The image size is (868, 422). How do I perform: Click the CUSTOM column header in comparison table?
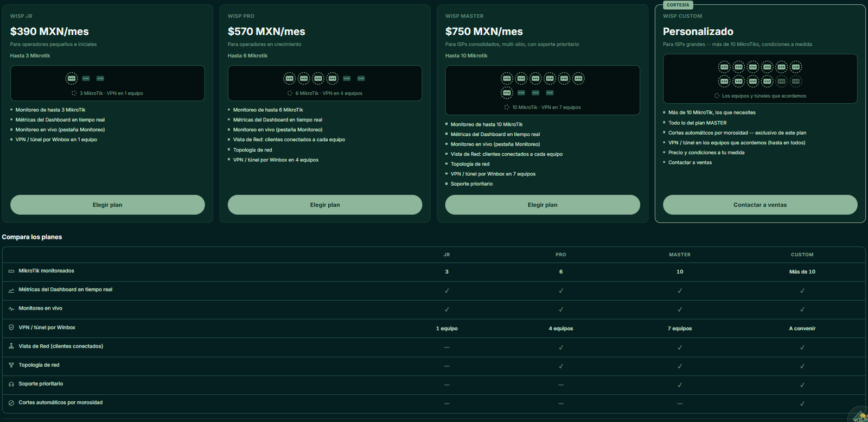tap(802, 255)
